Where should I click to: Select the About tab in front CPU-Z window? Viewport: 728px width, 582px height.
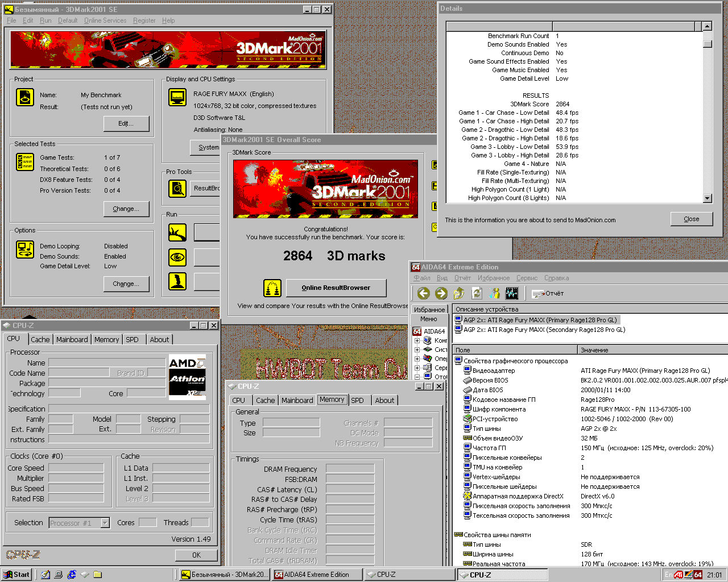click(384, 400)
